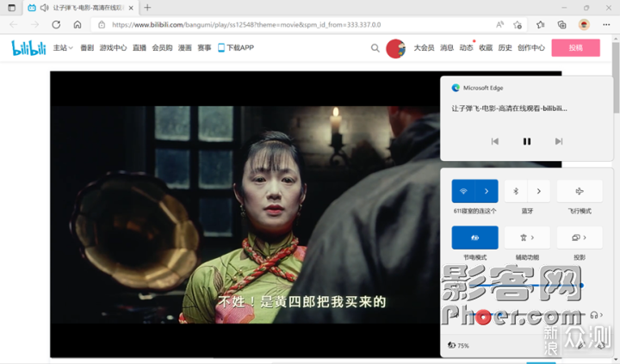
Task: Expand the Bluetooth devices chevron
Action: pos(538,191)
